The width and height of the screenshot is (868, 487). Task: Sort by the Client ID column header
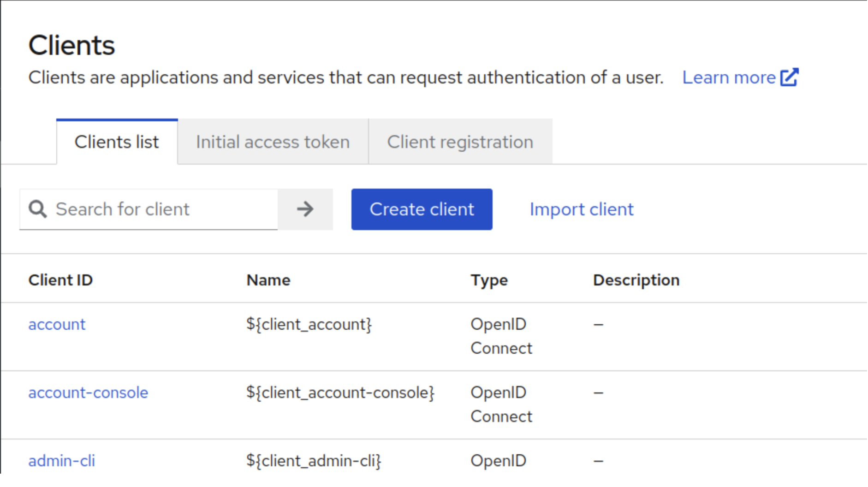(60, 279)
